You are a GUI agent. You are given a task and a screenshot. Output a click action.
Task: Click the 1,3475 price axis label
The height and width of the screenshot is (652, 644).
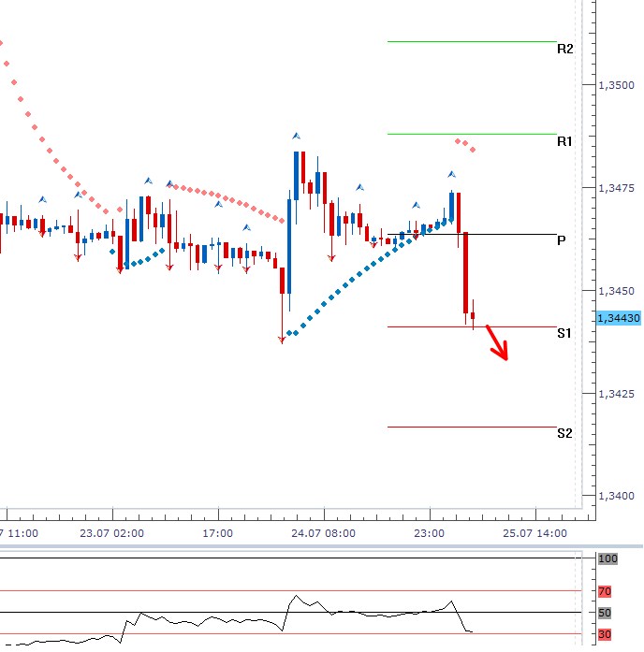(616, 188)
